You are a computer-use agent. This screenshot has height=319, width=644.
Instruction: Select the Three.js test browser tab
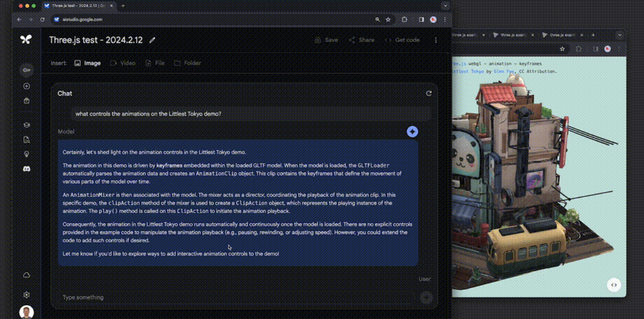click(80, 6)
